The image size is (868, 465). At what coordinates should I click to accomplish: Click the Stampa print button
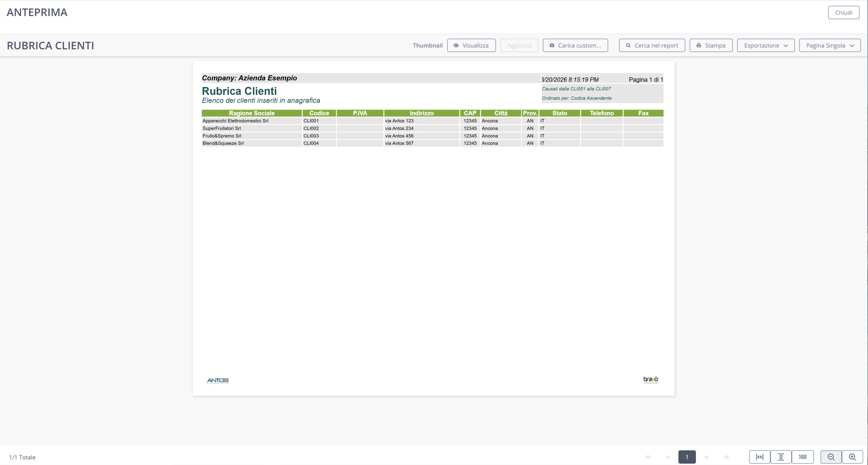711,45
